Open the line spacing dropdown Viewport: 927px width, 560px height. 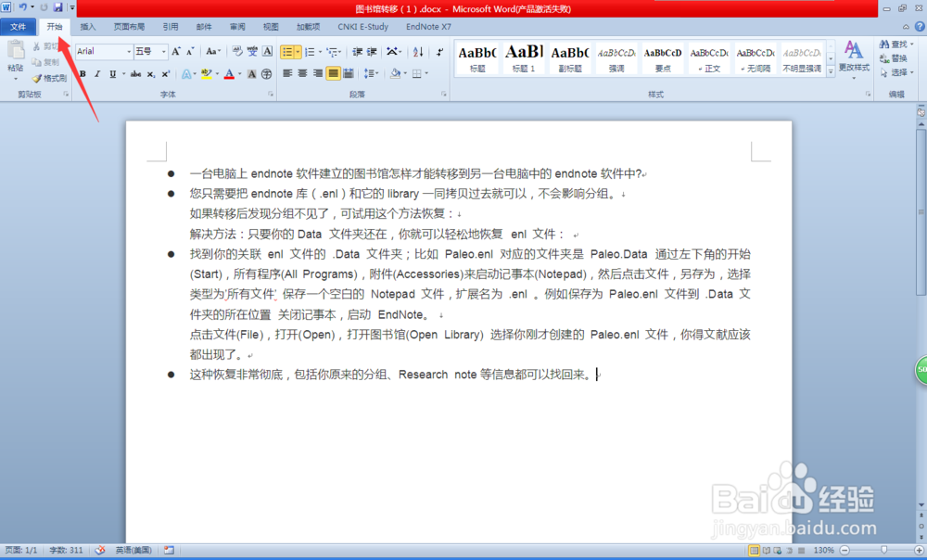371,73
